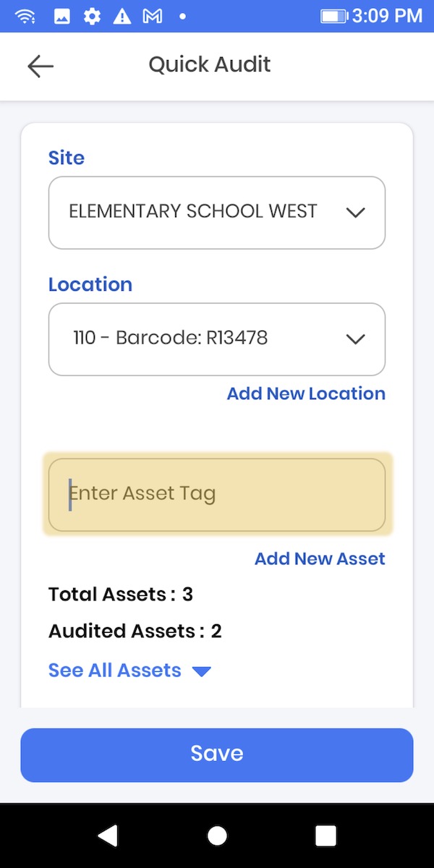
Task: Click the Add New Asset link
Action: point(320,558)
